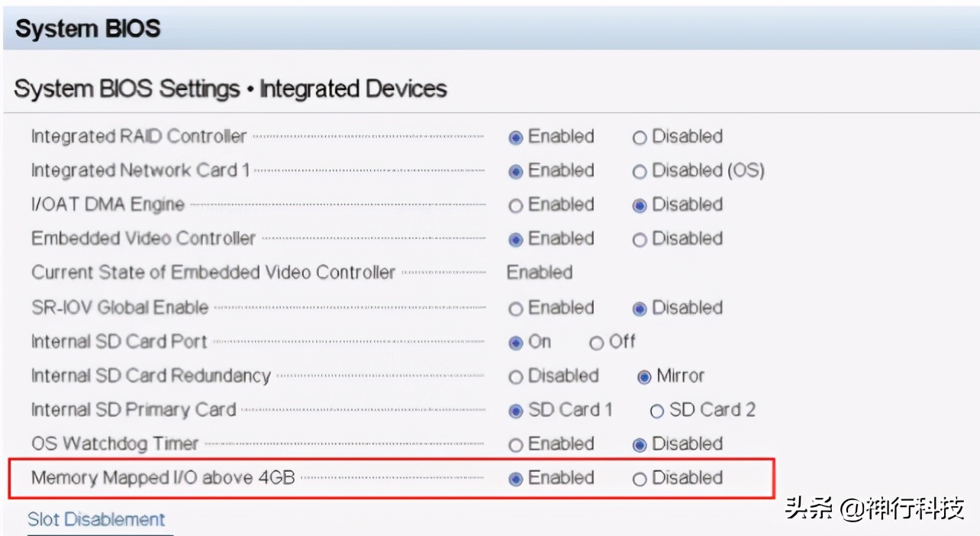Viewport: 980px width, 536px height.
Task: Disable the Embedded Video Controller
Action: (640, 240)
